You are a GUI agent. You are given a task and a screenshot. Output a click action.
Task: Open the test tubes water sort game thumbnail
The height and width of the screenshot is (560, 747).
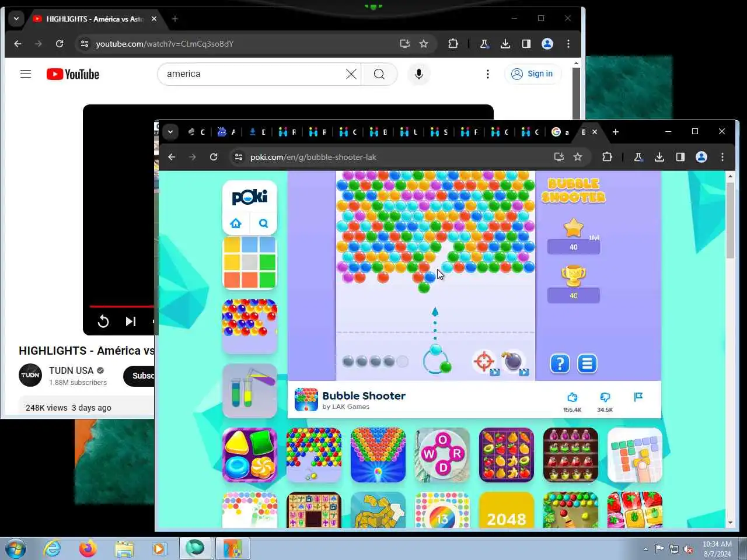click(250, 391)
